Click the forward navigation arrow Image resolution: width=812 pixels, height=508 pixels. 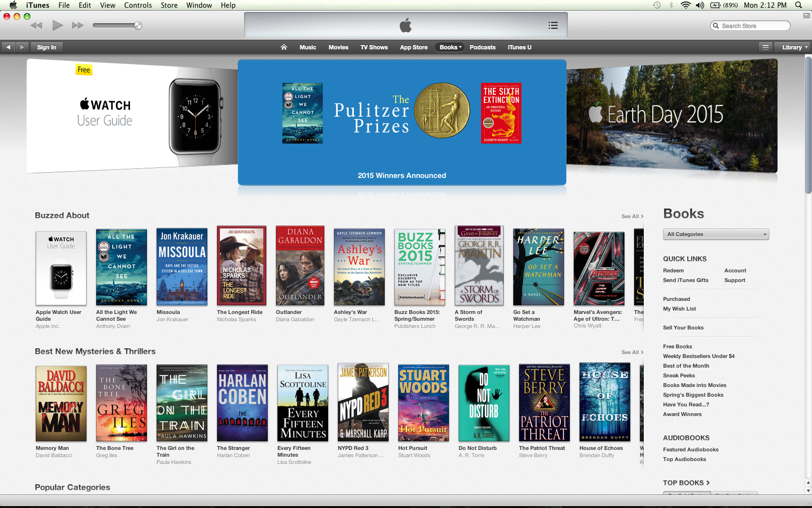point(22,47)
